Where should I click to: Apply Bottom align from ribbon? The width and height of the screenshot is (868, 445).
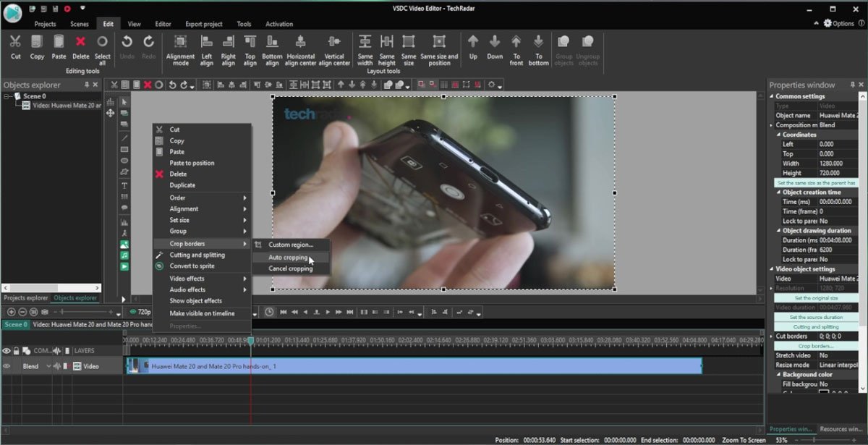(272, 42)
